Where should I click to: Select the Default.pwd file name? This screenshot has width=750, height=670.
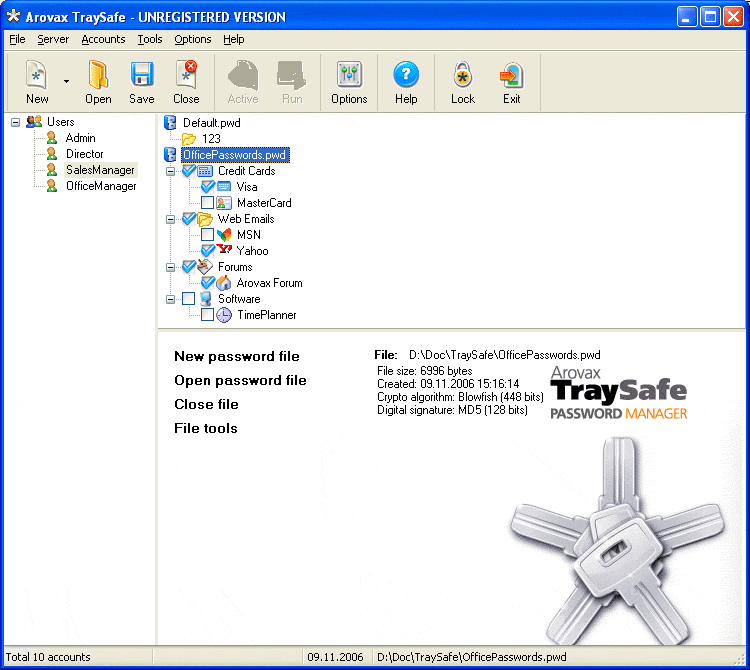[211, 123]
